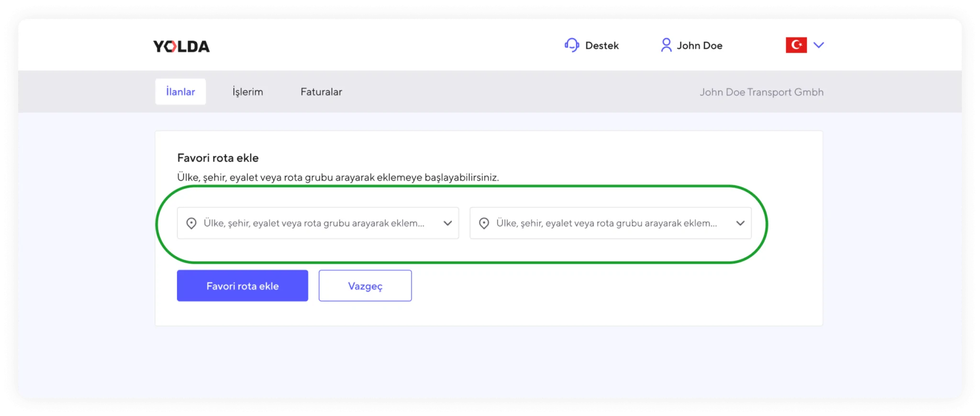Click the user profile icon
Image resolution: width=980 pixels, height=416 pixels.
666,45
